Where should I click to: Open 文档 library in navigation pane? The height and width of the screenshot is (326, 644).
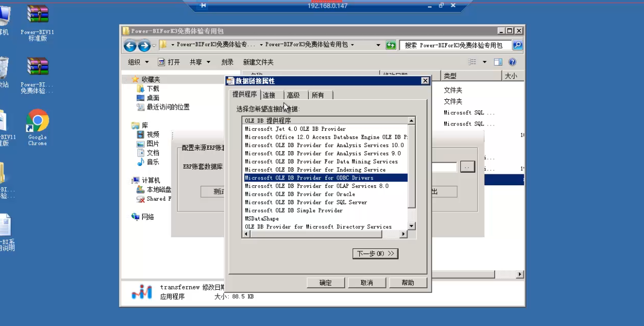point(148,153)
